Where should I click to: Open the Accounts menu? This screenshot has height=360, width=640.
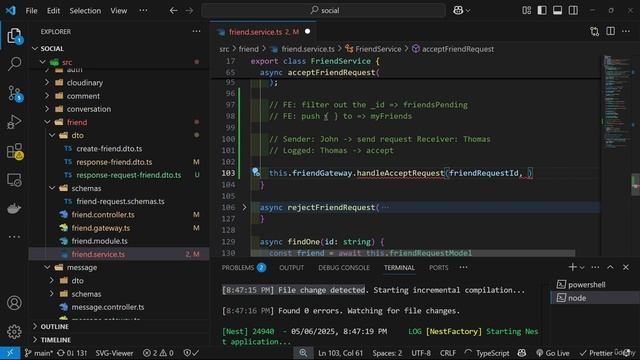[14, 303]
